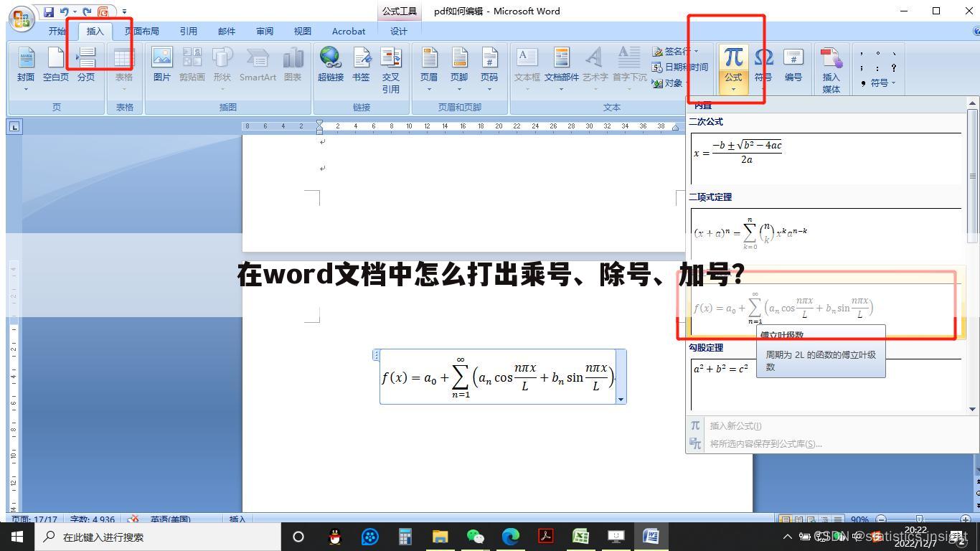The width and height of the screenshot is (980, 551).
Task: Click the word count (字数) status entry
Action: pyautogui.click(x=92, y=519)
